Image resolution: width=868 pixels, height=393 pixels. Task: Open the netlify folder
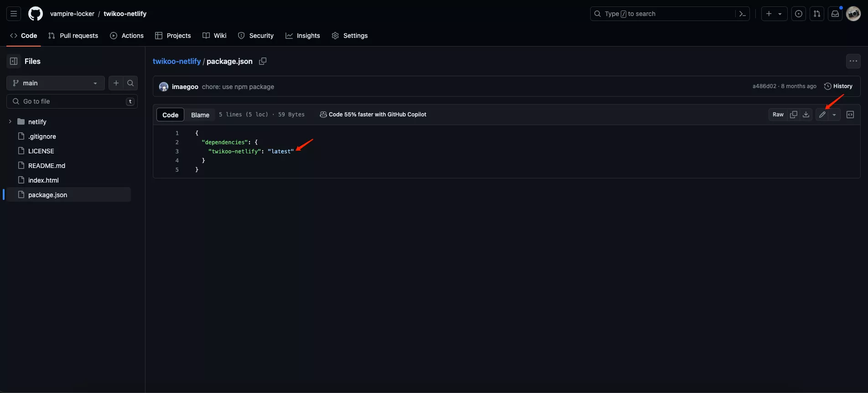point(37,122)
